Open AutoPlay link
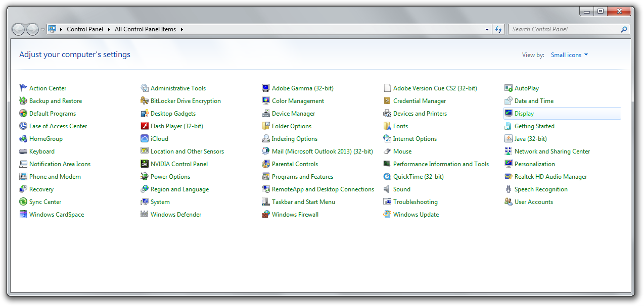The image size is (644, 306). (x=527, y=88)
